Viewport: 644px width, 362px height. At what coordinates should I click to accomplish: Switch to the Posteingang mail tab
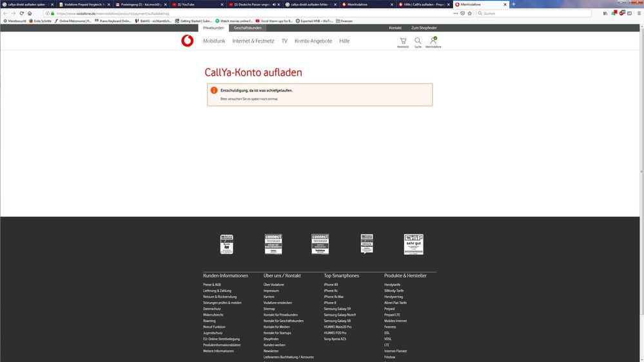tap(141, 5)
